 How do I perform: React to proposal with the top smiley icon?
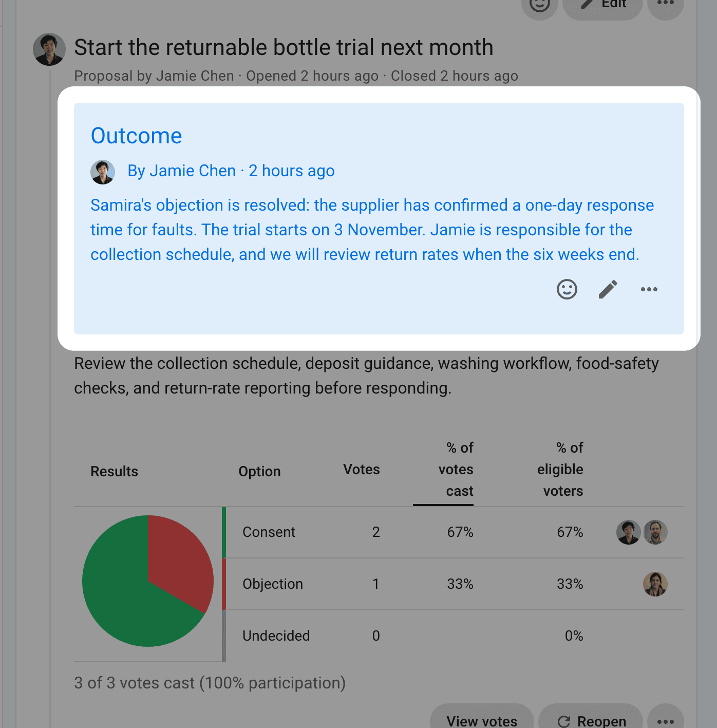tap(540, 5)
